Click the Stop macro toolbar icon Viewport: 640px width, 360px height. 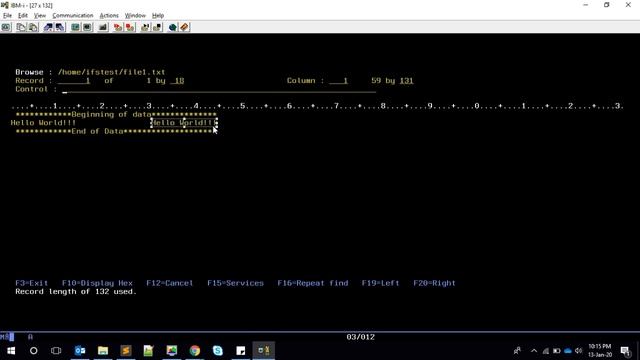pyautogui.click(x=130, y=27)
